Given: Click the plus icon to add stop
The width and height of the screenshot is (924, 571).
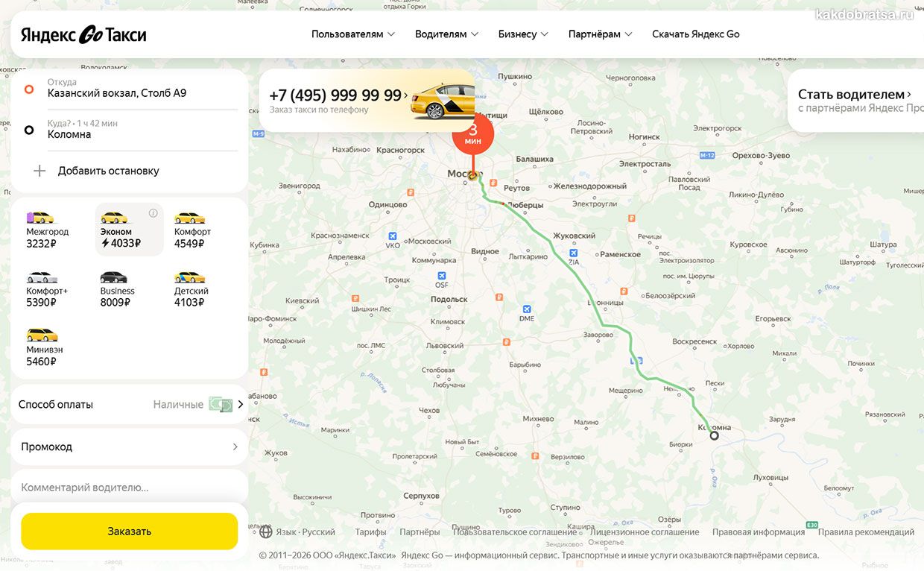Looking at the screenshot, I should (39, 171).
